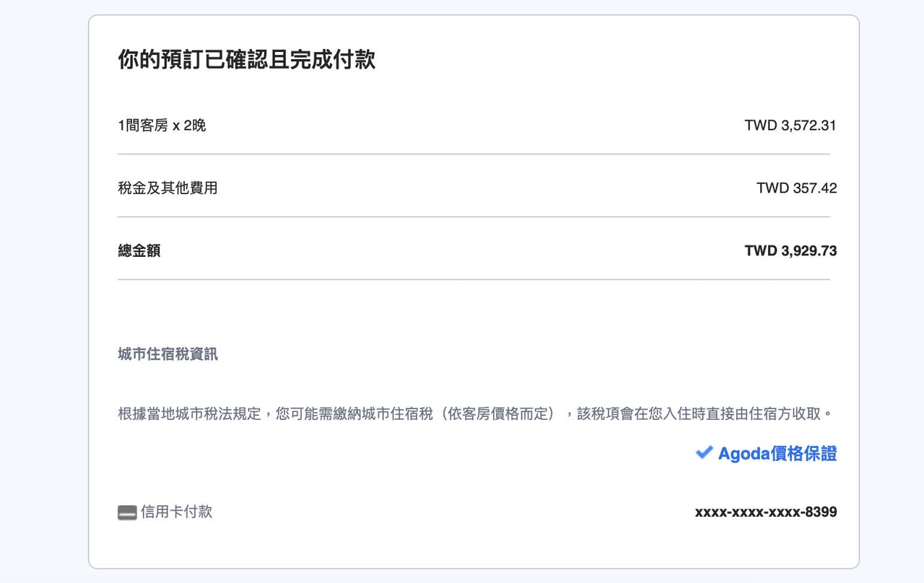Click the divider under the room price row
Viewport: 924px width, 583px height.
pos(474,154)
